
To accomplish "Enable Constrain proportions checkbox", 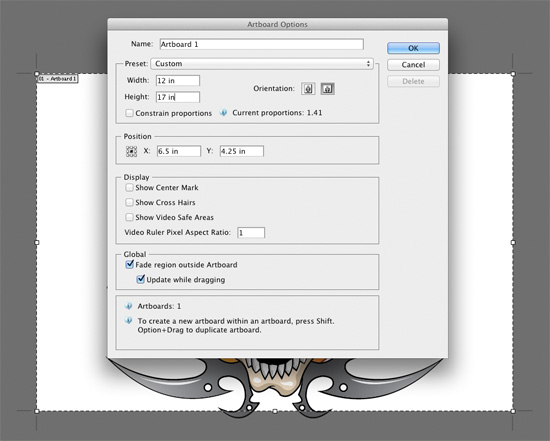I will [x=129, y=113].
